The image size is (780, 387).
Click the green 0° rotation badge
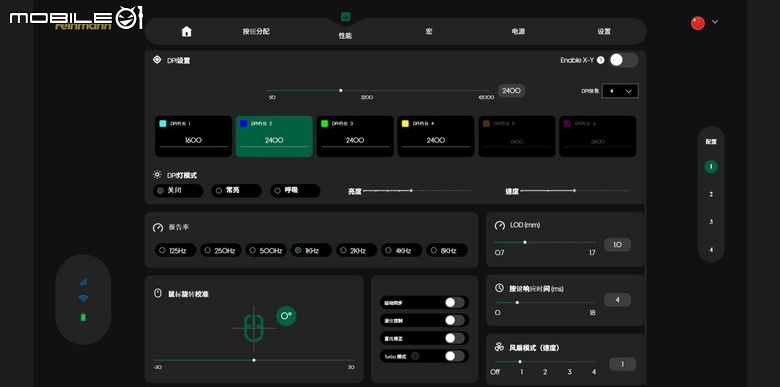tap(286, 316)
